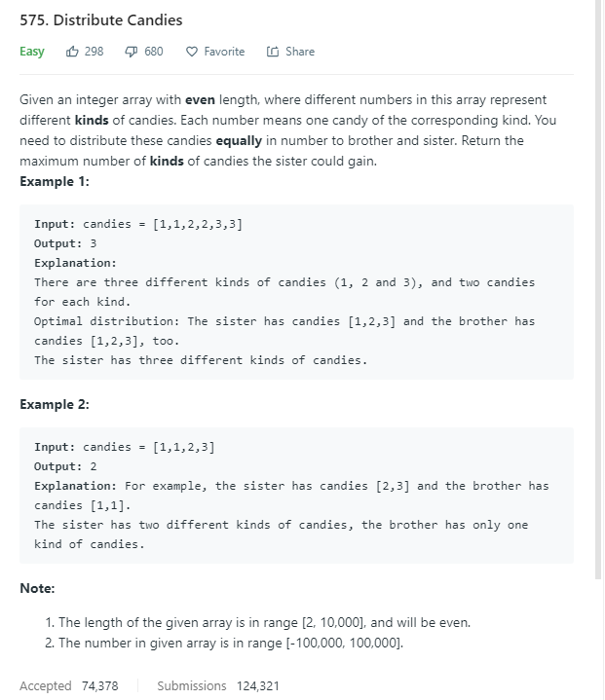605x700 pixels.
Task: Click the 680 dislikes count
Action: pyautogui.click(x=153, y=52)
